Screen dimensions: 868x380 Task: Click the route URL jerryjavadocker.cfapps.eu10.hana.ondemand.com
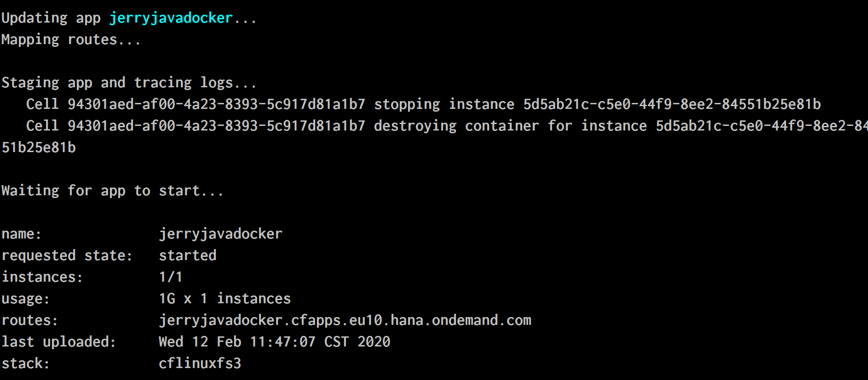click(345, 320)
